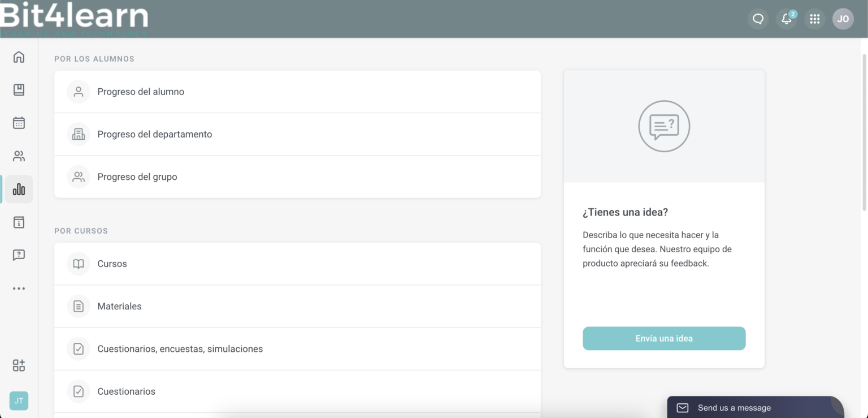Expand the three-dots more menu in sidebar
The width and height of the screenshot is (868, 418).
pos(19,288)
